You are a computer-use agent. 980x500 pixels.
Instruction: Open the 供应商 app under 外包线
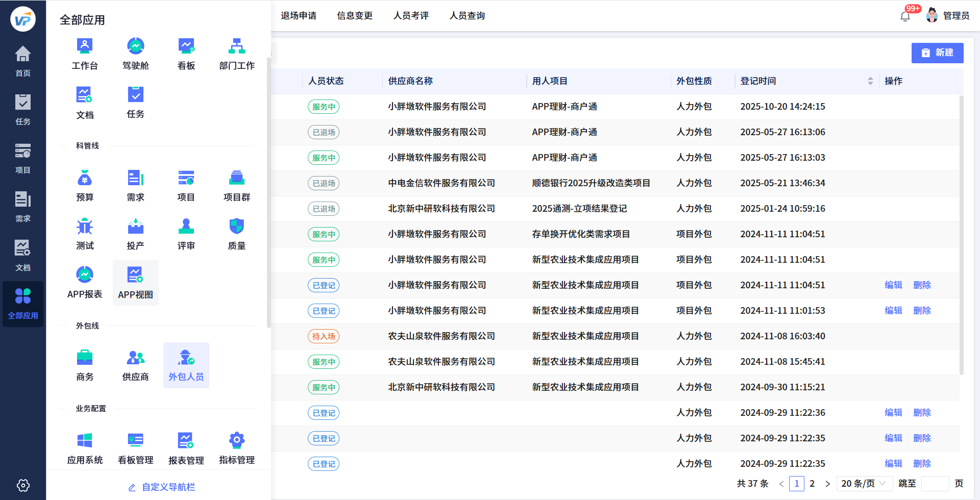[x=135, y=364]
